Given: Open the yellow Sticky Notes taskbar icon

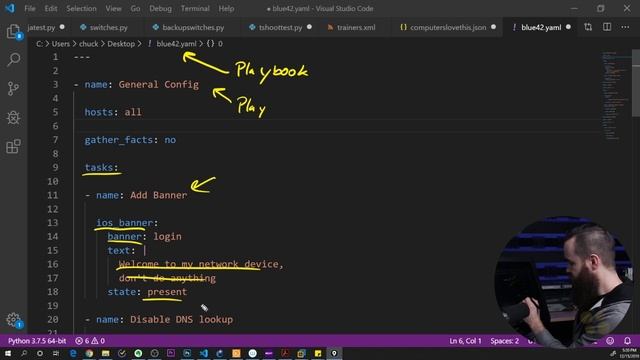Looking at the screenshot, I should 318,353.
